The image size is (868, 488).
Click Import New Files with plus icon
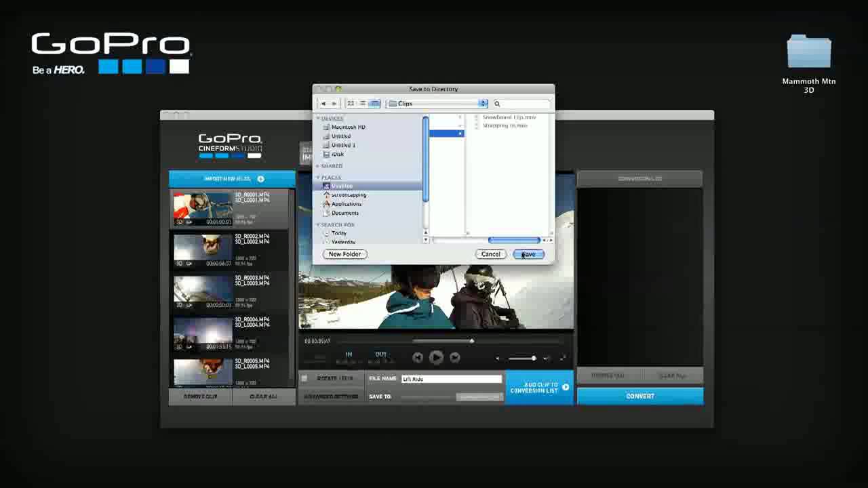232,179
